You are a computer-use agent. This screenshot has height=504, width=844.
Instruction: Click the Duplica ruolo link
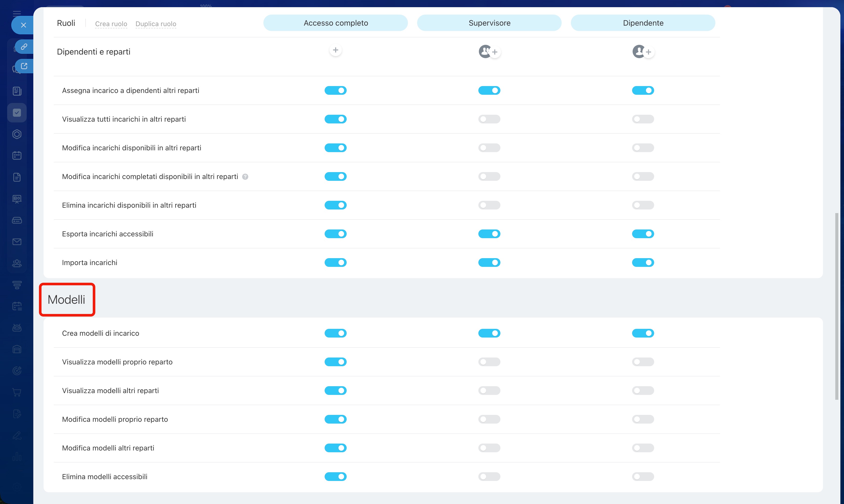point(156,24)
